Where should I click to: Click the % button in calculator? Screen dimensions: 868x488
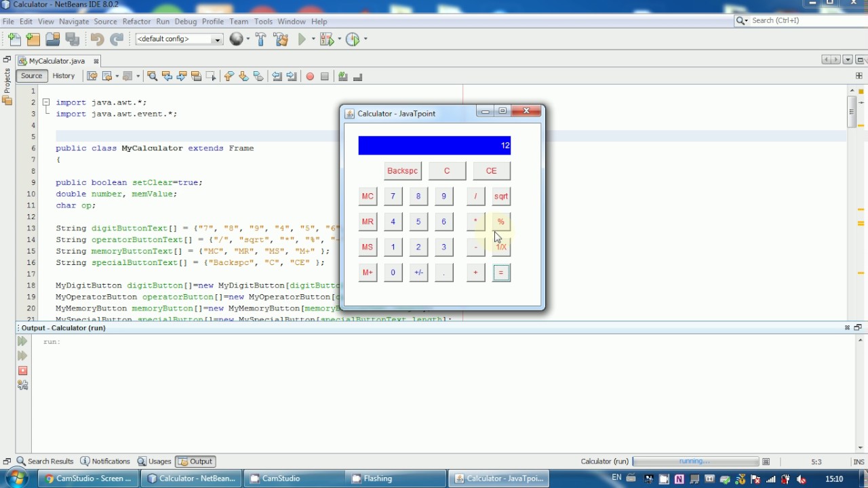point(501,222)
